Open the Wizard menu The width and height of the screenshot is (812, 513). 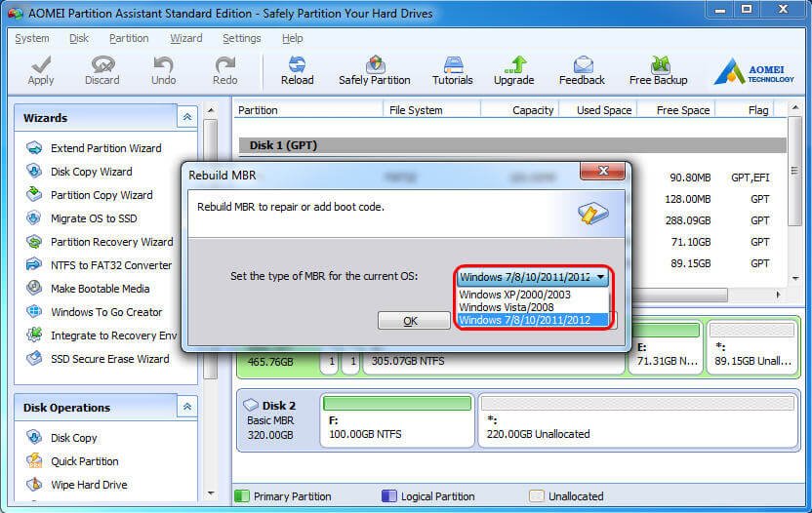185,38
